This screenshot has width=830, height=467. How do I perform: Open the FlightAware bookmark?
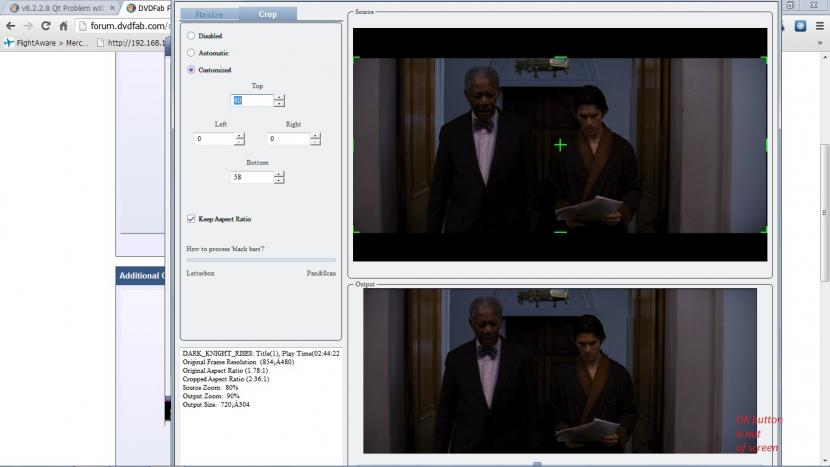click(46, 43)
